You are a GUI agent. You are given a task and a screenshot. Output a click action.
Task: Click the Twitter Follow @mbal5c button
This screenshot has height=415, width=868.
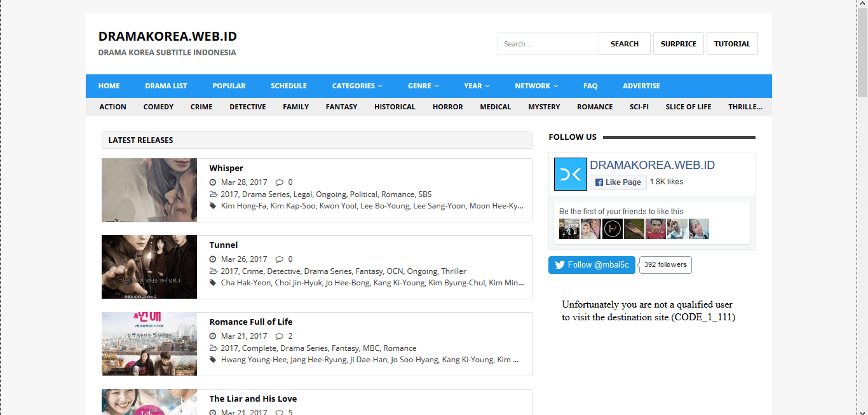pos(592,265)
